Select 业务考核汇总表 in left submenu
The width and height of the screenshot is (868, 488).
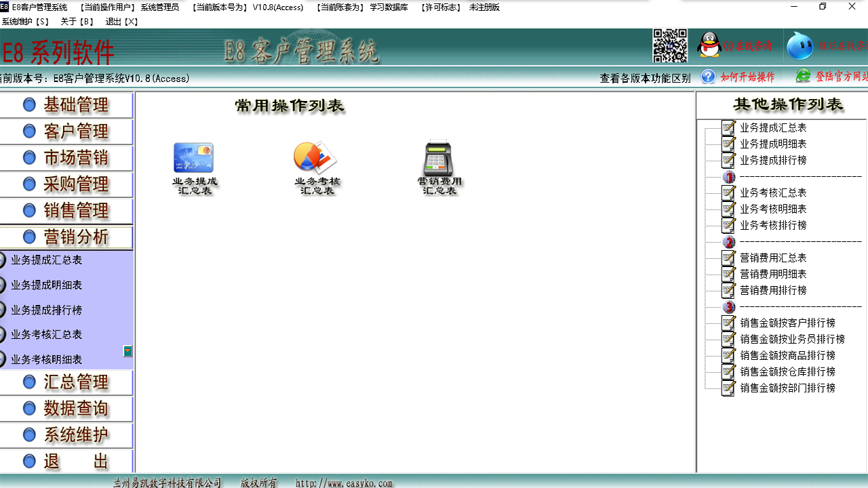click(x=46, y=335)
